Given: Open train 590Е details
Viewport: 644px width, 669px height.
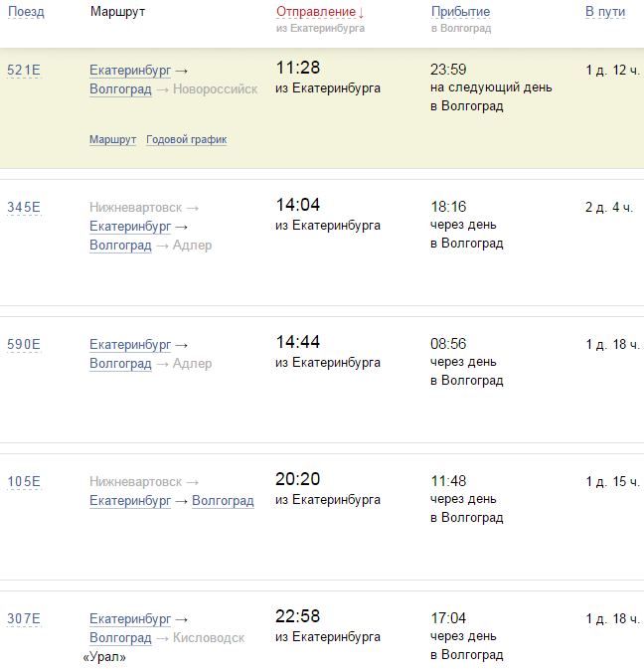Looking at the screenshot, I should tap(24, 345).
